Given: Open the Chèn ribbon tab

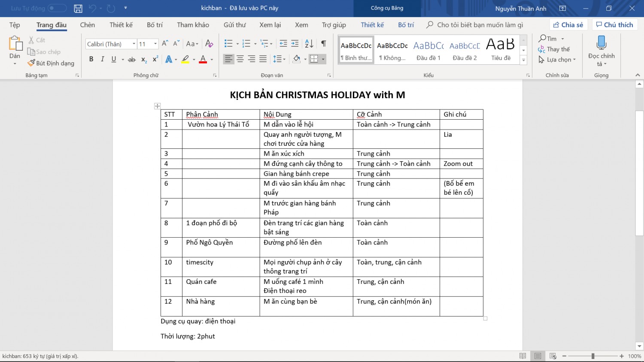Looking at the screenshot, I should click(x=88, y=25).
